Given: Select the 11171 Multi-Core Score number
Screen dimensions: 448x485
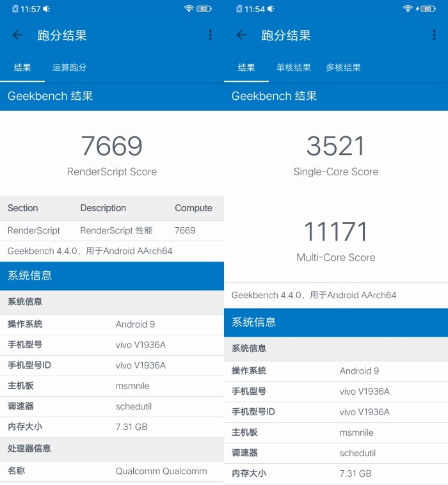Looking at the screenshot, I should pos(336,232).
